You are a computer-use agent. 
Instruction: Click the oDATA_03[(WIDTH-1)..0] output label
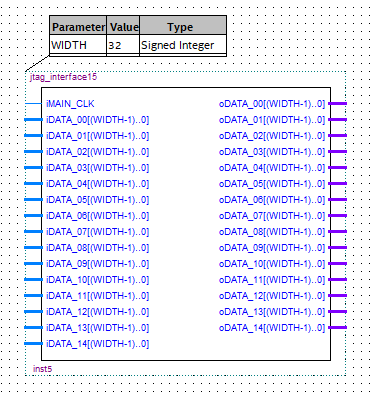point(272,152)
